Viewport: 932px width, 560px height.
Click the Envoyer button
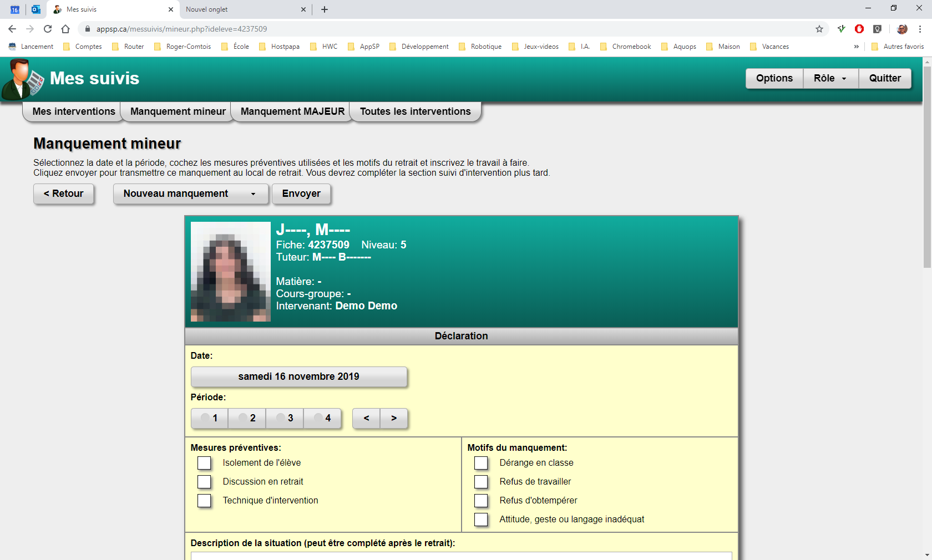point(301,194)
